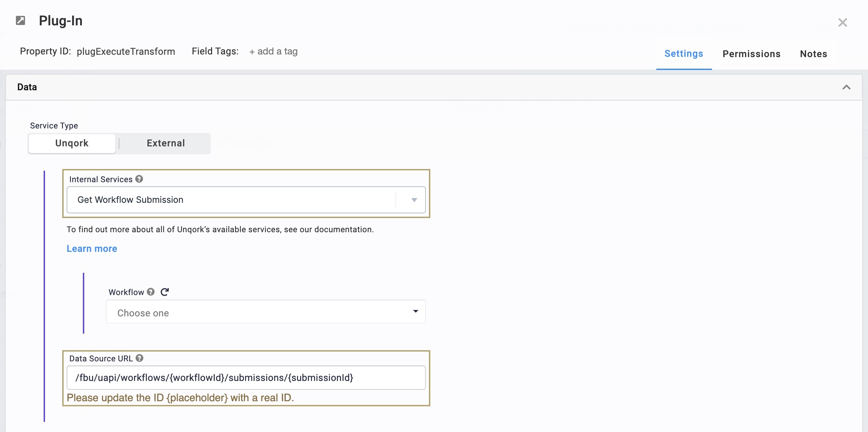This screenshot has height=432, width=868.
Task: Open Internal Services help tooltip icon
Action: (x=139, y=179)
